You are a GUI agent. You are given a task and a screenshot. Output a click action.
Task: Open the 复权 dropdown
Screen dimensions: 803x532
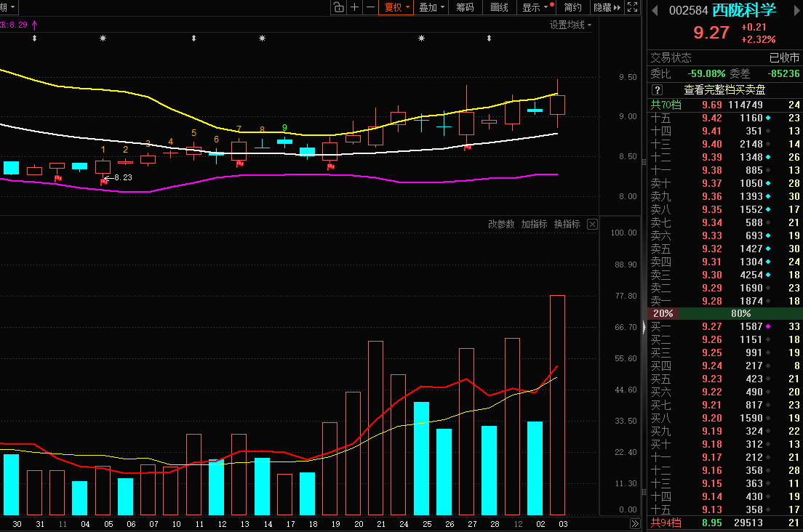396,7
